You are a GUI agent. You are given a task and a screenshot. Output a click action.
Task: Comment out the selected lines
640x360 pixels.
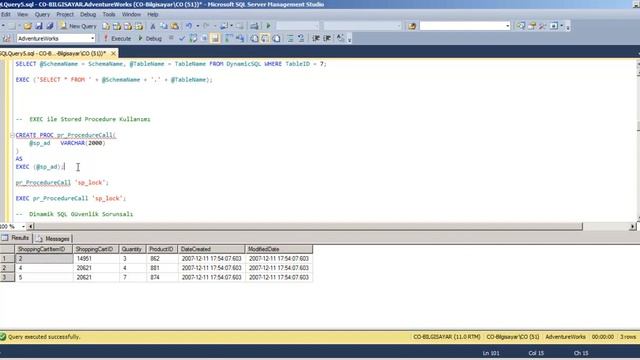click(x=290, y=38)
